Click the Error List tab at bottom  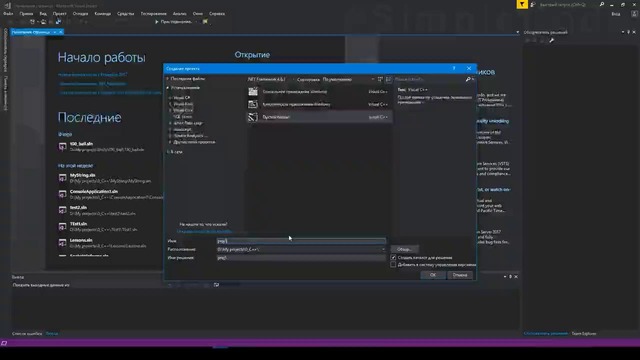click(27, 333)
